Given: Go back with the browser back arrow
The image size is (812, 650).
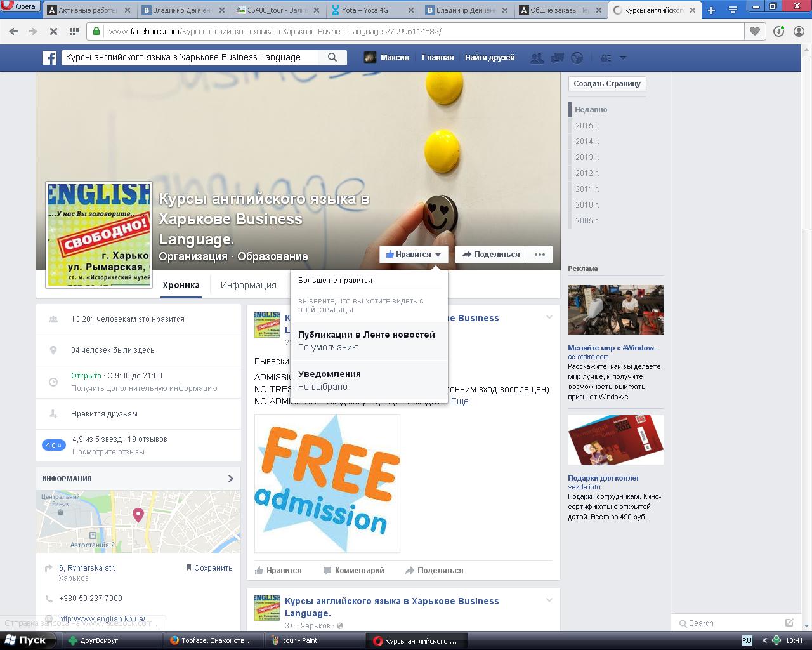Looking at the screenshot, I should [x=14, y=31].
